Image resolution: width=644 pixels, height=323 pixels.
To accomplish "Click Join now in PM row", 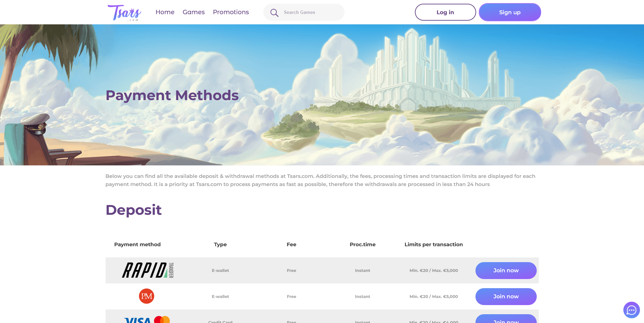I will tap(506, 297).
